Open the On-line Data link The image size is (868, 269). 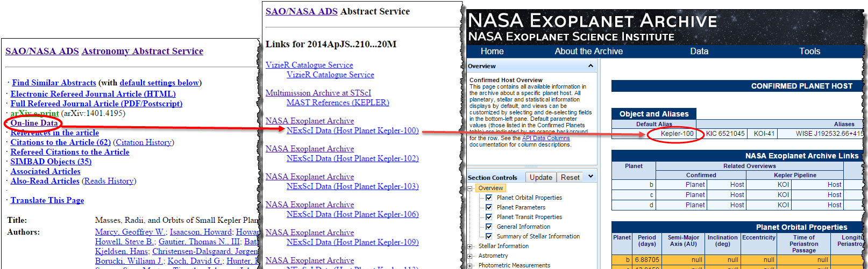tap(34, 123)
